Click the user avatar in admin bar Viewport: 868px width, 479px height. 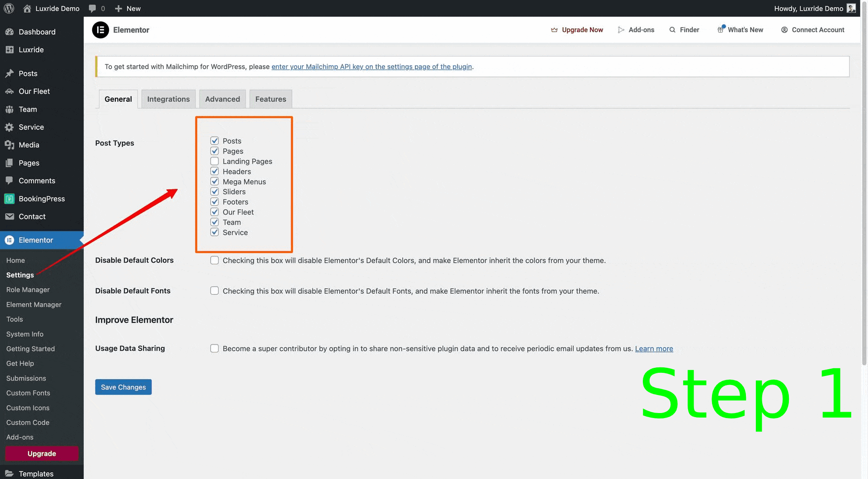point(851,8)
